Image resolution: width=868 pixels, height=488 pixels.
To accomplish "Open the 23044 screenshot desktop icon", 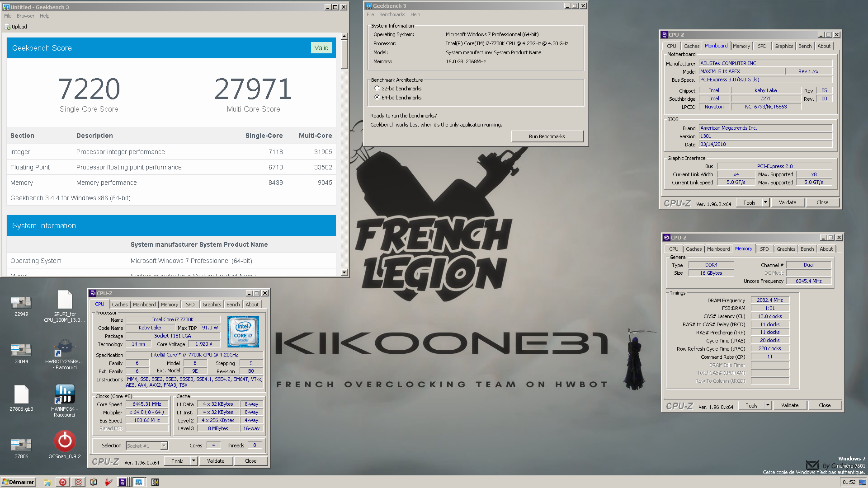I will click(x=21, y=350).
